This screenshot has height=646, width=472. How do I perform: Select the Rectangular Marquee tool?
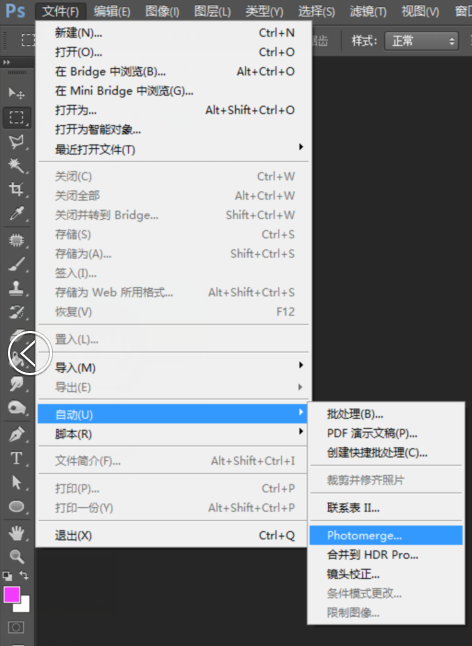pos(16,117)
